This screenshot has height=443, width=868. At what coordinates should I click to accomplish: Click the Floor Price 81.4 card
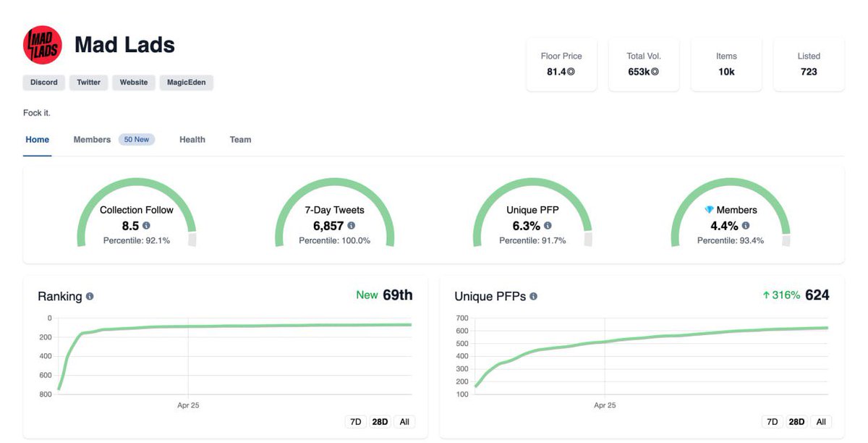(x=561, y=64)
